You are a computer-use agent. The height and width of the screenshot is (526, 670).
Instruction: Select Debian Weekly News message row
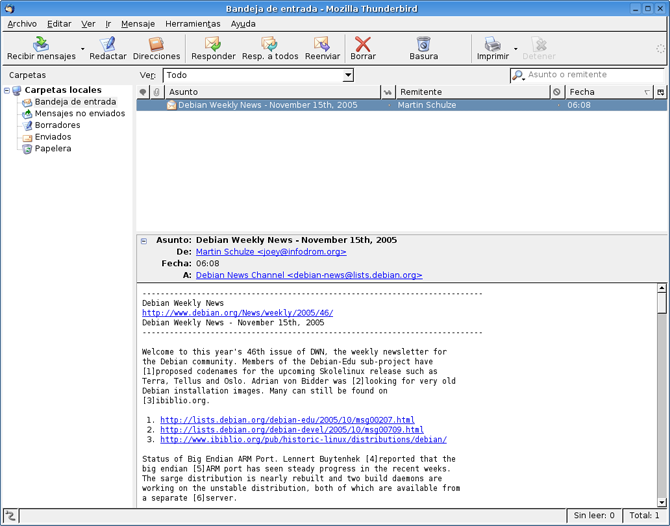click(x=401, y=105)
